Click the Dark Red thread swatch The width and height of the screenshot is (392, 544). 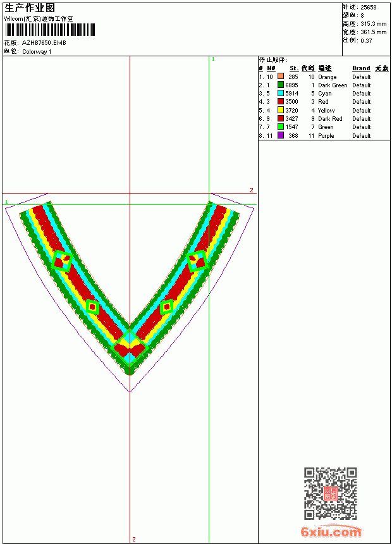[x=281, y=118]
